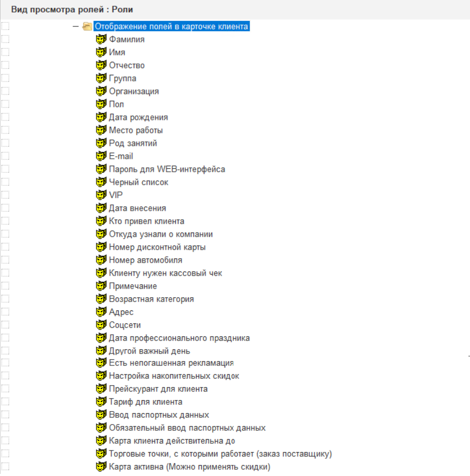Click the mask icon beside Фамилия
This screenshot has height=476, width=470.
(101, 39)
